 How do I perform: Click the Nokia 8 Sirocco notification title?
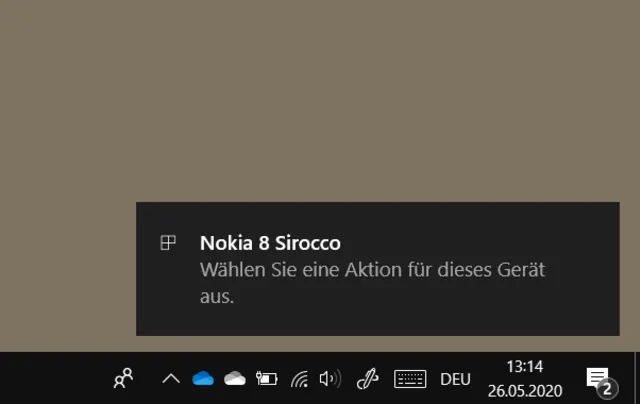(x=270, y=243)
